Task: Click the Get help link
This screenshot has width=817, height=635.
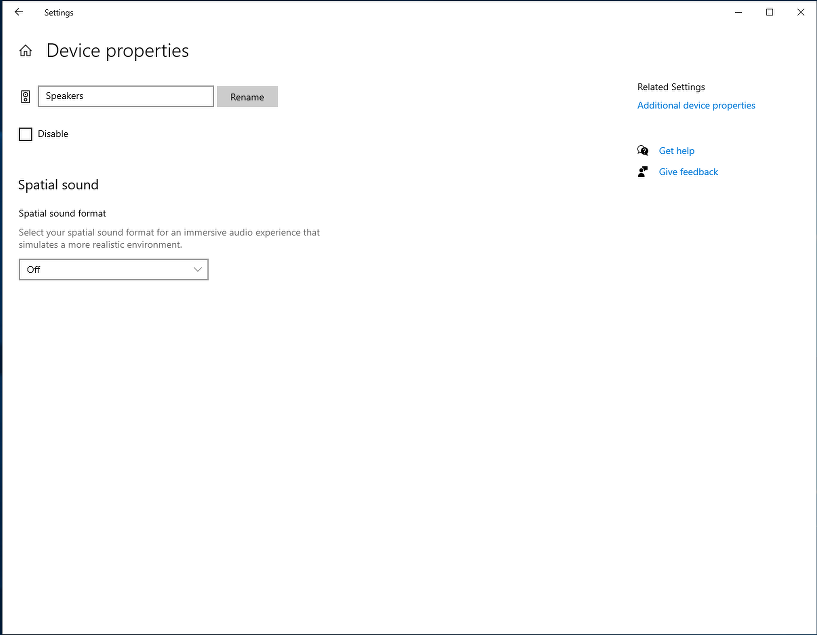Action: pos(676,150)
